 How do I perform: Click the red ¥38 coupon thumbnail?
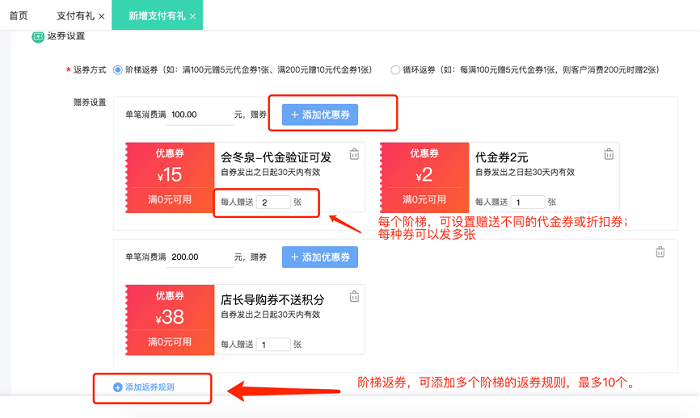[x=169, y=319]
